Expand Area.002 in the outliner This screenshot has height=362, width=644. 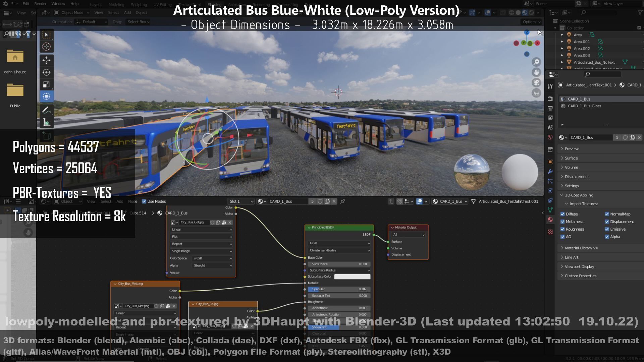click(562, 49)
